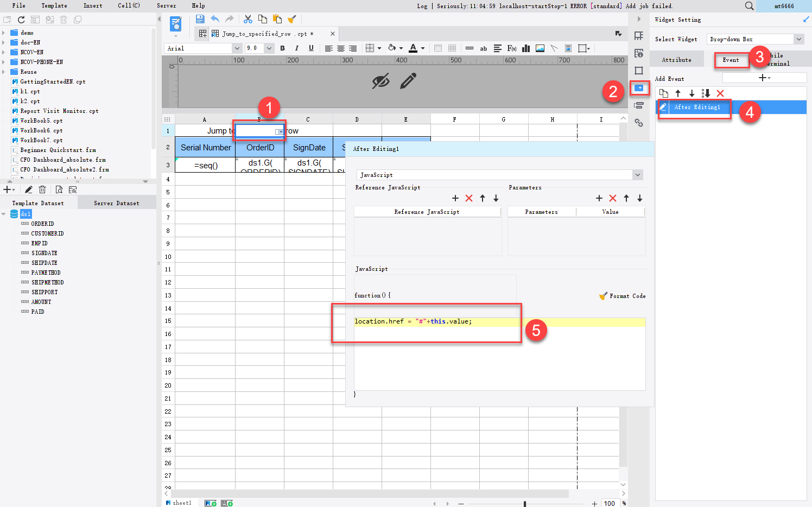Click Format Code for the JavaScript
Screen dimensions: 812x507
tap(623, 296)
